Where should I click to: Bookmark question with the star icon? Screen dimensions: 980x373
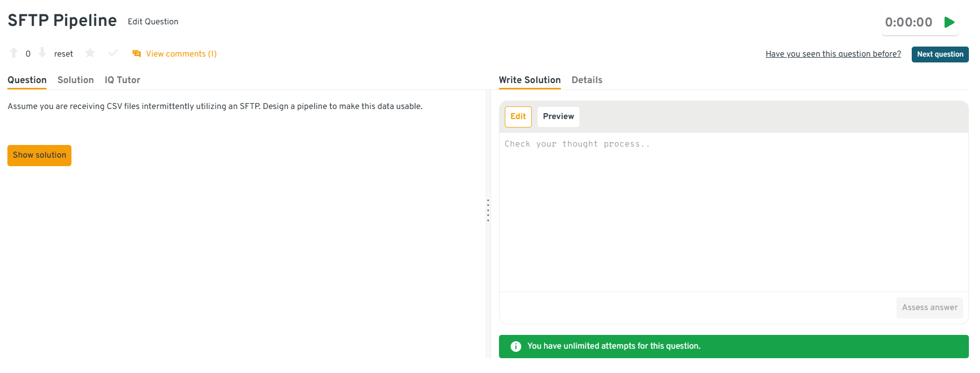(90, 53)
